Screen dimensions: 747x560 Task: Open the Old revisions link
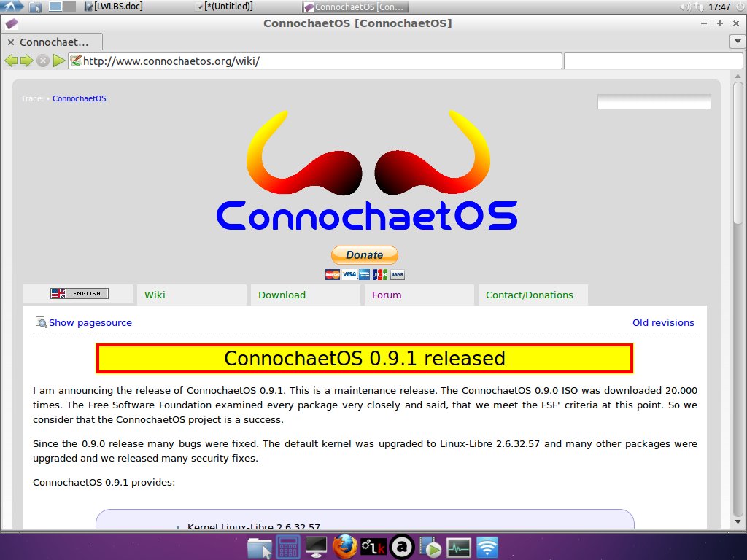tap(663, 322)
